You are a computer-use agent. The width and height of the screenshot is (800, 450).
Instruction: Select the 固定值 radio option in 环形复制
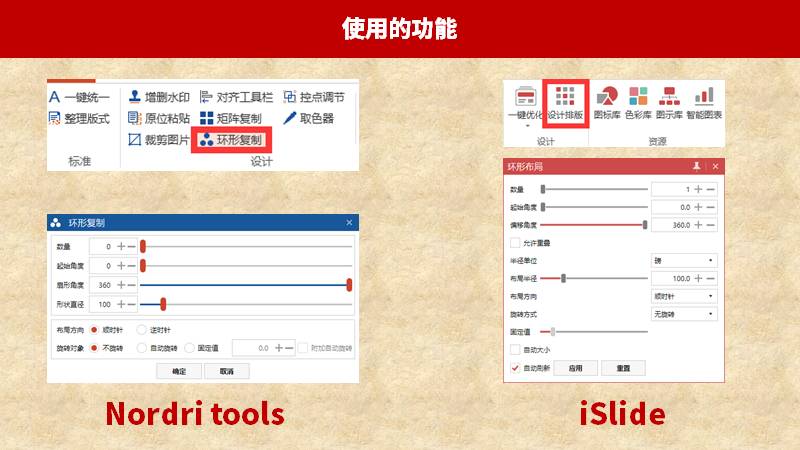pyautogui.click(x=189, y=348)
